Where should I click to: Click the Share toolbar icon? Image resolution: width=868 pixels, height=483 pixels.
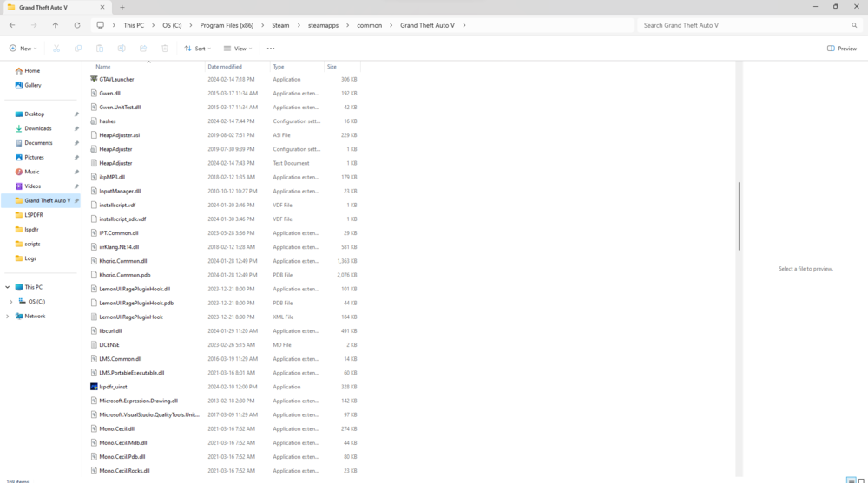point(143,49)
